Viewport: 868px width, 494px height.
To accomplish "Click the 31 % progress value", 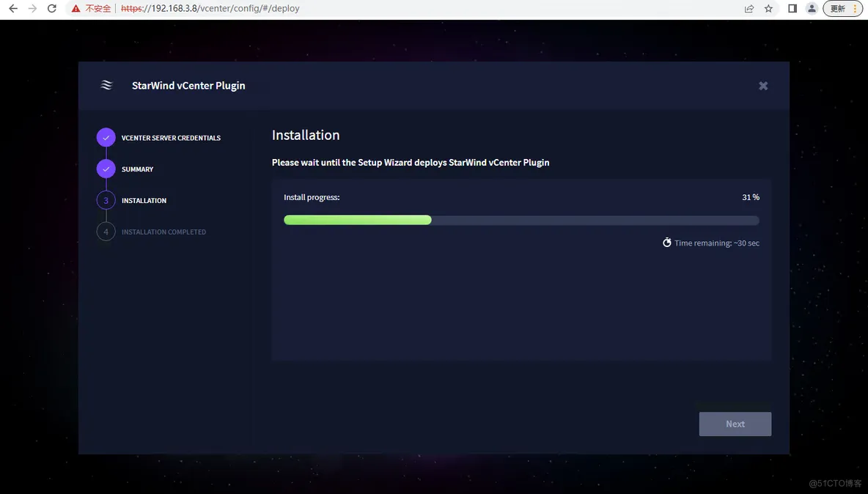I will [751, 197].
